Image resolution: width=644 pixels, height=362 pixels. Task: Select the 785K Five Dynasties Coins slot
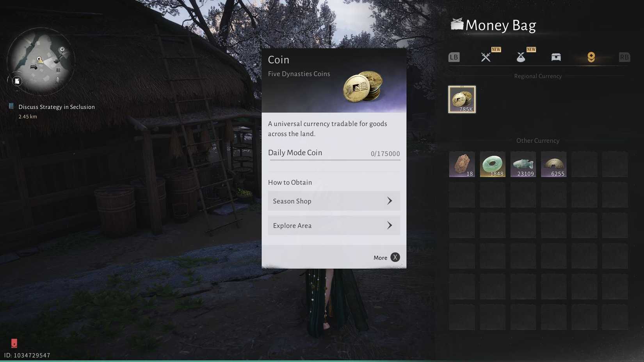(x=462, y=99)
